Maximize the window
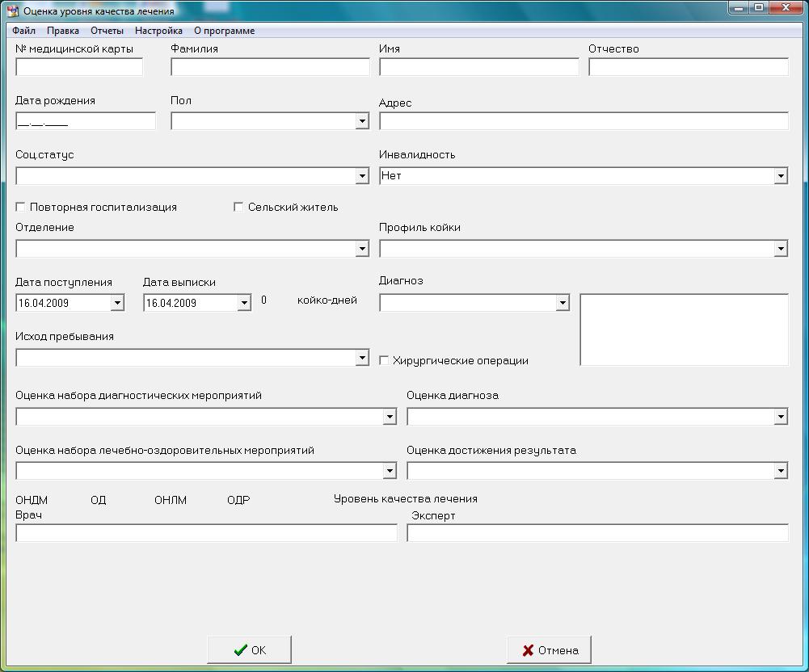Screen dimensions: 809x672 758,8
